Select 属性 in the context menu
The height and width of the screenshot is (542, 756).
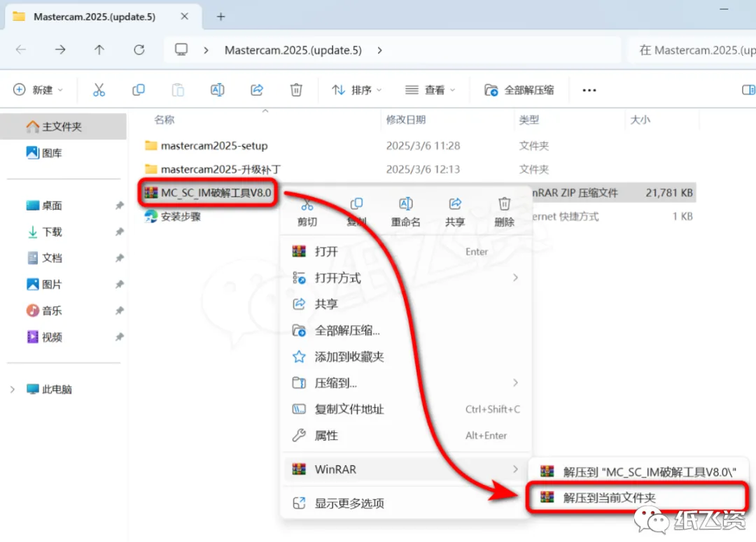[405, 436]
